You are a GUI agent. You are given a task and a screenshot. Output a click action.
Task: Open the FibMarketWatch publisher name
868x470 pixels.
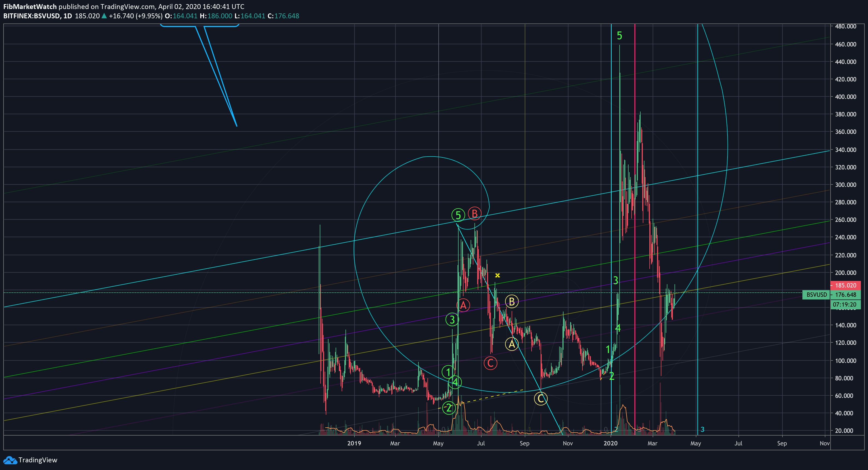(x=30, y=6)
